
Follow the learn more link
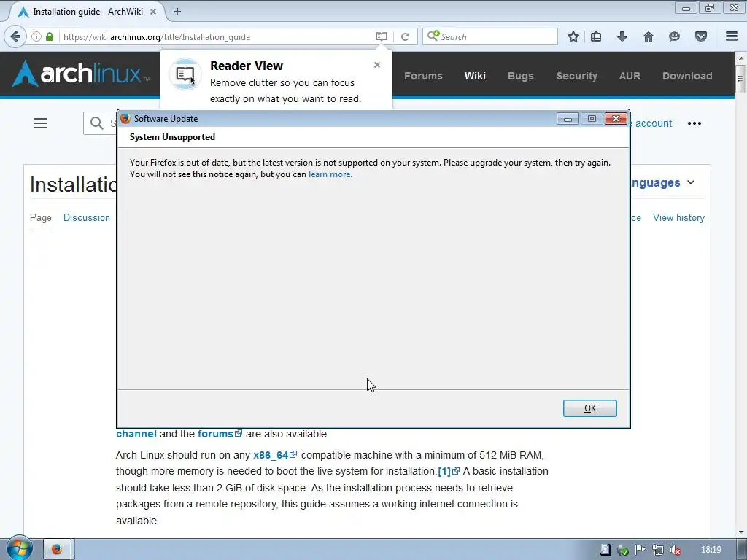330,174
